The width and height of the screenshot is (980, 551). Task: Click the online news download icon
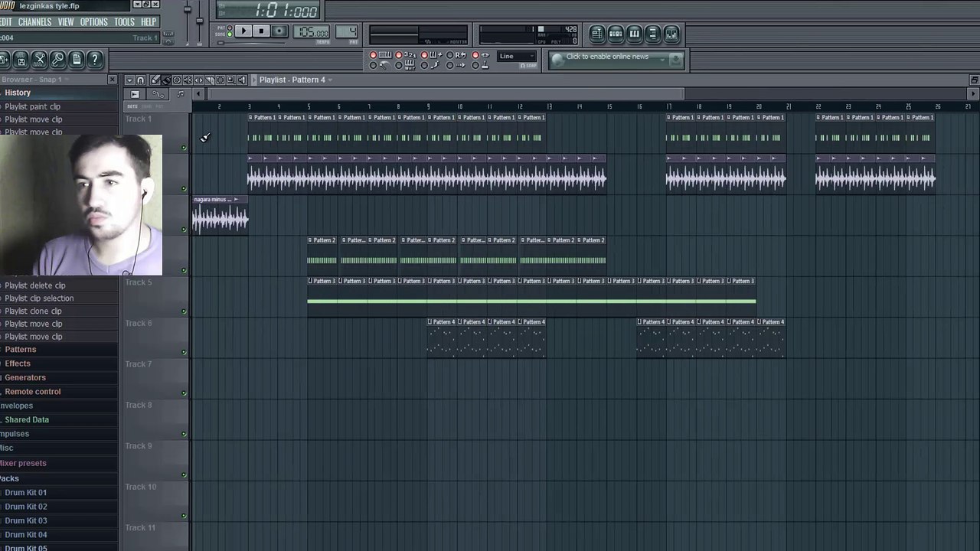pyautogui.click(x=675, y=59)
